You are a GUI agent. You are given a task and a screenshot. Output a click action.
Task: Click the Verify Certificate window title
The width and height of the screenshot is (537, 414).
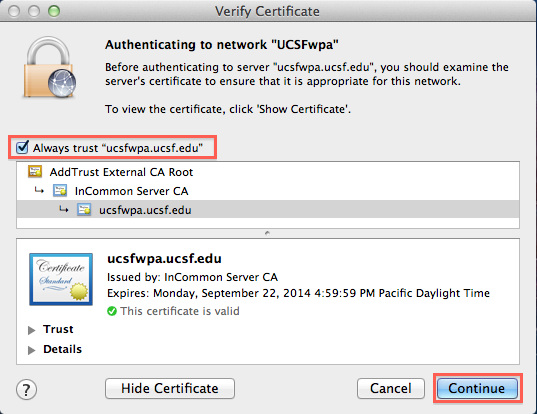pos(267,11)
